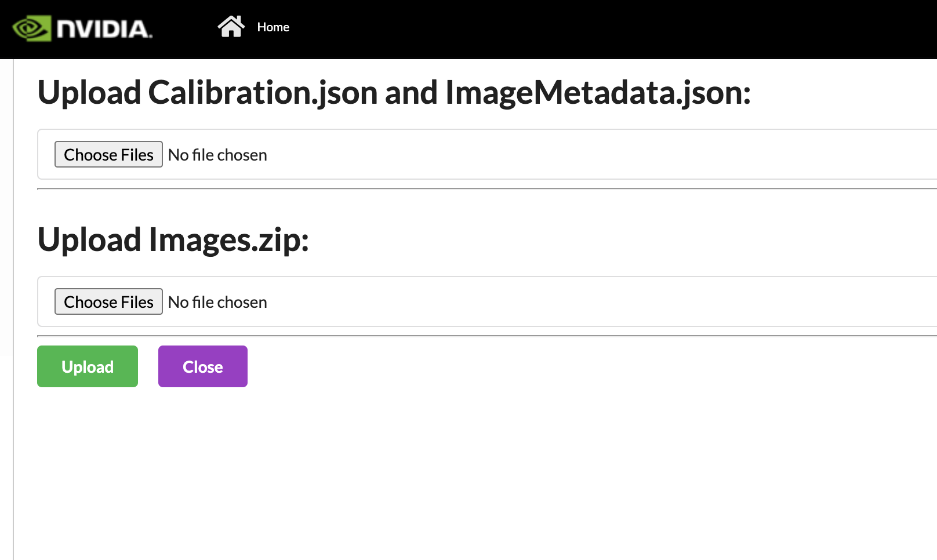Choose Files for Images.zip upload
The height and width of the screenshot is (560, 937).
click(108, 302)
